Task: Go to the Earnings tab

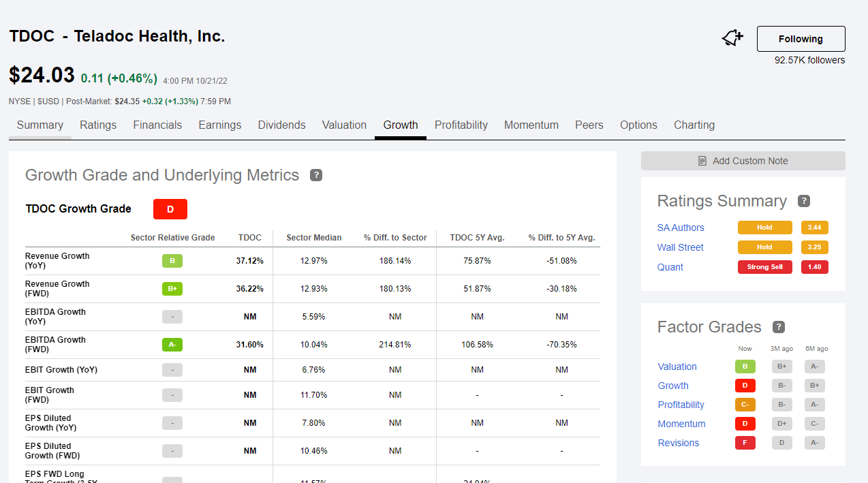Action: click(x=220, y=125)
